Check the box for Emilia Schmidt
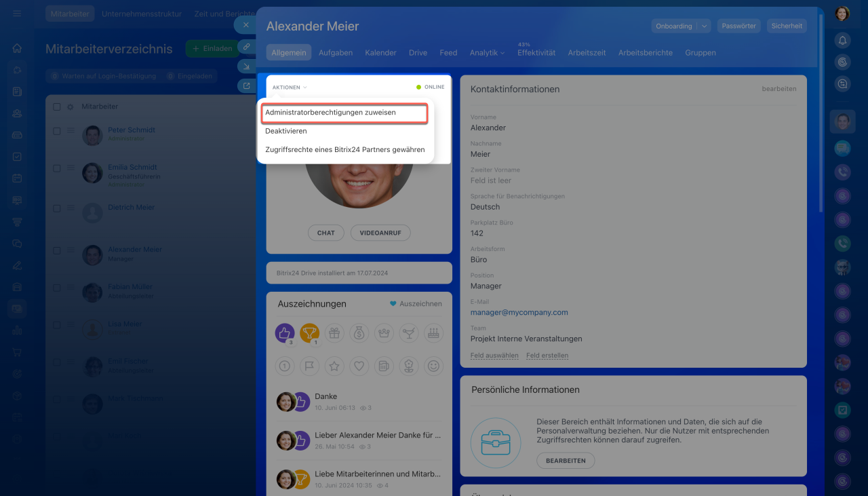868x496 pixels. point(57,169)
